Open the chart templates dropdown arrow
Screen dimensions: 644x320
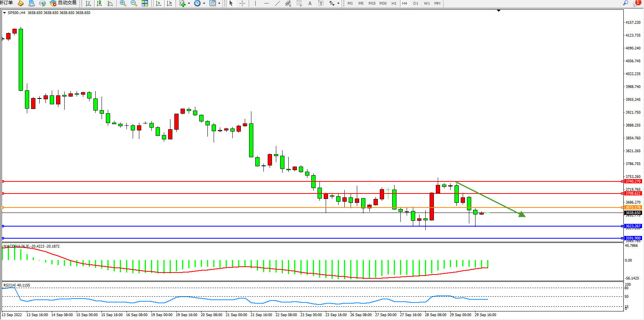[x=219, y=4]
